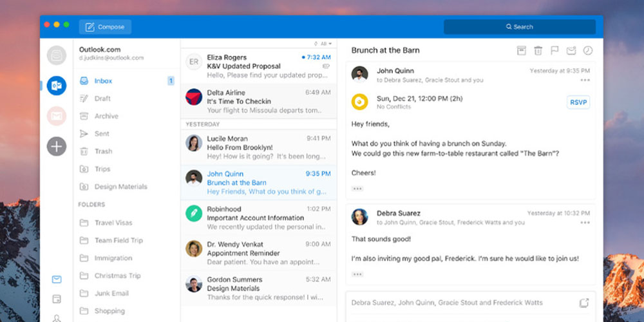
Task: Click into the Search field
Action: click(x=519, y=27)
